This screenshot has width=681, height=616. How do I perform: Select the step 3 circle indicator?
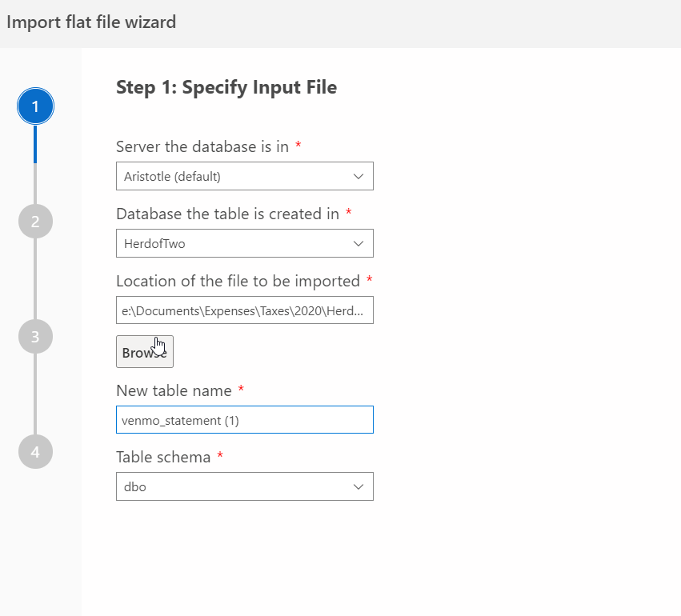35,337
